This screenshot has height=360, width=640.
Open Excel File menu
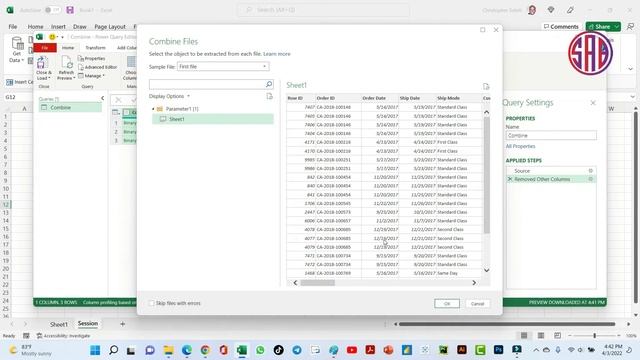coord(13,27)
